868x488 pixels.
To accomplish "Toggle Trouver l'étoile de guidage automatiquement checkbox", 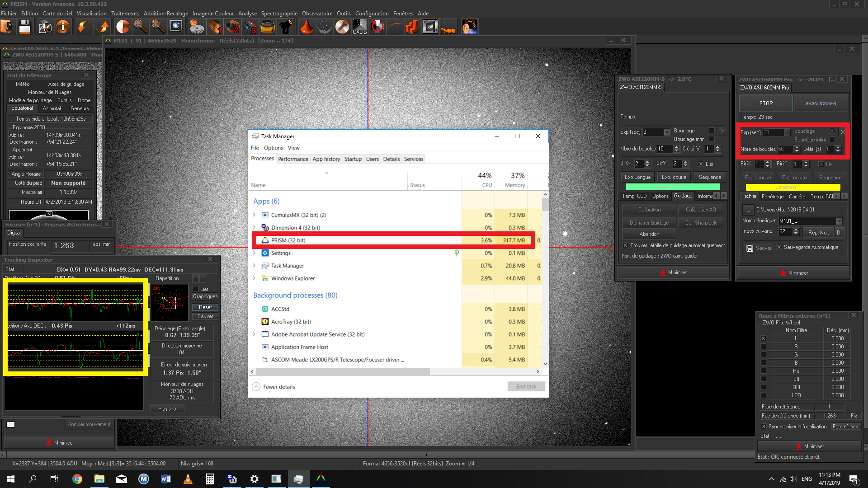I will (x=625, y=245).
